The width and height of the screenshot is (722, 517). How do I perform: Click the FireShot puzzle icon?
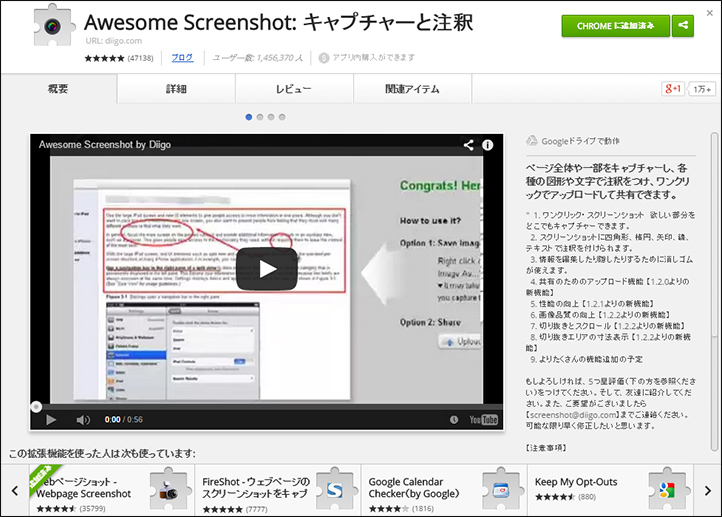(336, 489)
